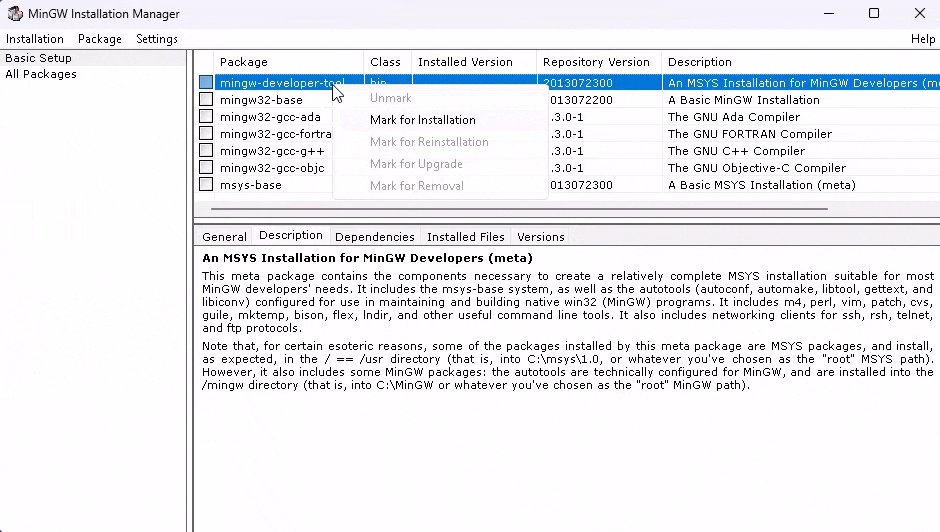
Task: Minimize the MinGW Installation Manager window
Action: pyautogui.click(x=829, y=13)
